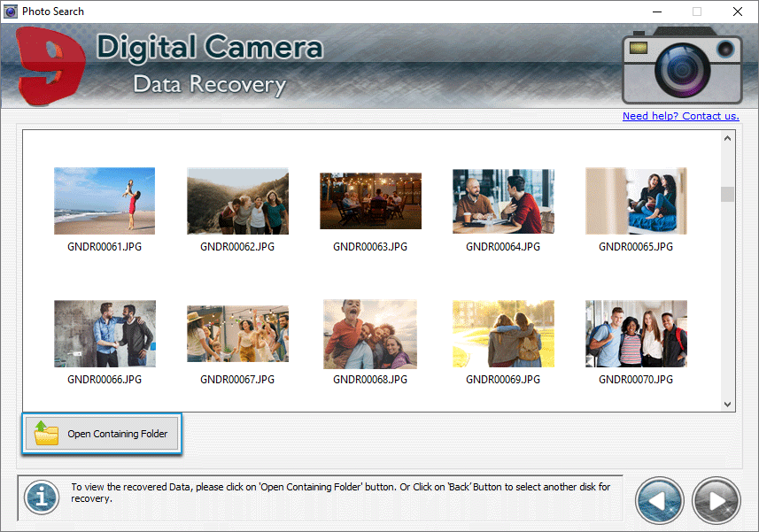Follow the 'Need help? Contact us.' link
The width and height of the screenshot is (759, 532).
680,116
